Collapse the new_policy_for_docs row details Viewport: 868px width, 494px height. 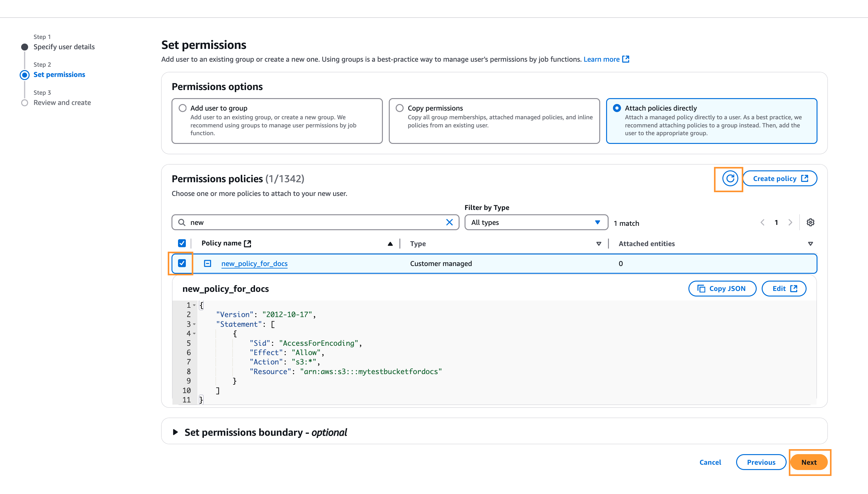point(208,264)
